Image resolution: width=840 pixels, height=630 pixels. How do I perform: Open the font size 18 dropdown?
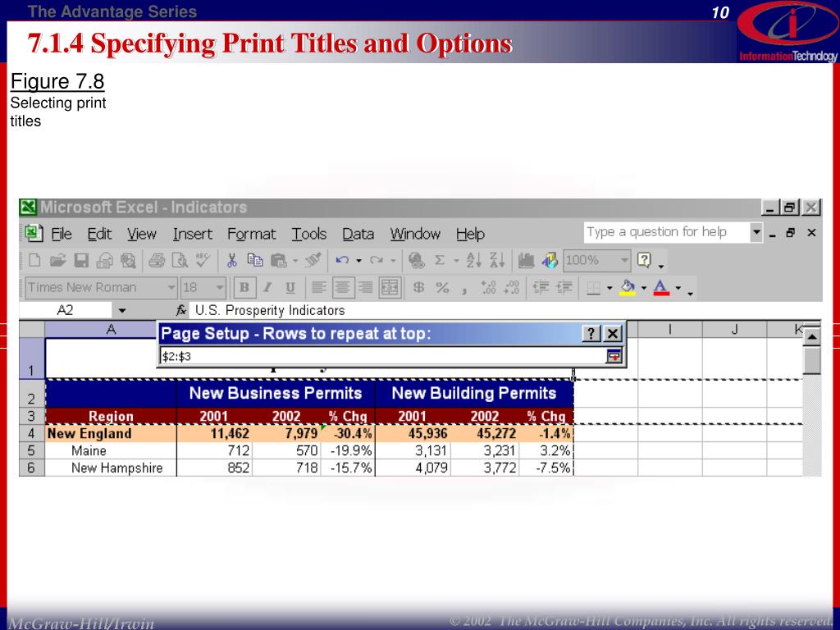click(x=220, y=288)
